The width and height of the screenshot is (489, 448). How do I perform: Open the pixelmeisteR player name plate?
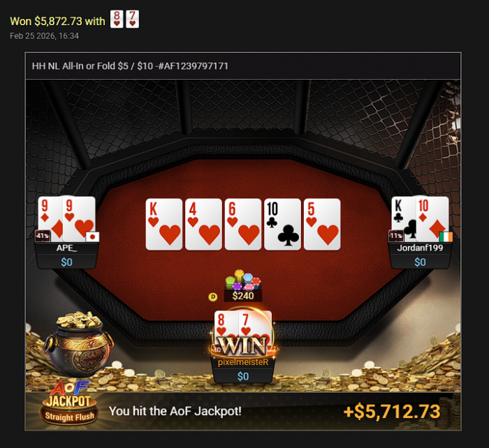point(243,369)
